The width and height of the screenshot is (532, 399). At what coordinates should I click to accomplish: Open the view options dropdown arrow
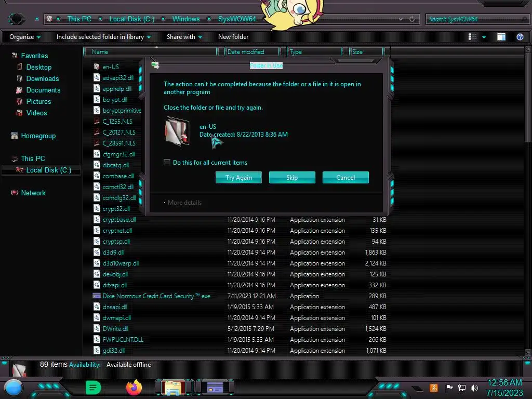tap(484, 37)
